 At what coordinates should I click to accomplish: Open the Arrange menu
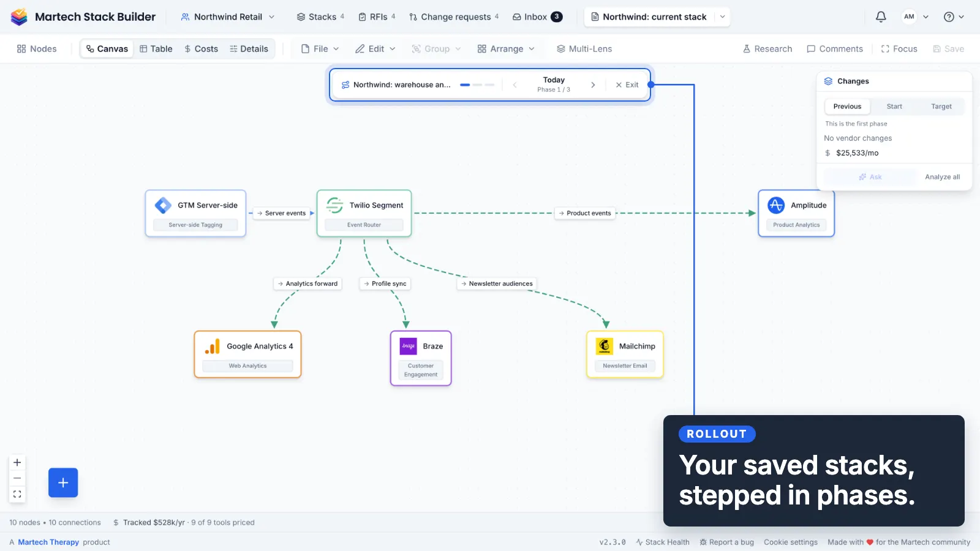pos(506,48)
